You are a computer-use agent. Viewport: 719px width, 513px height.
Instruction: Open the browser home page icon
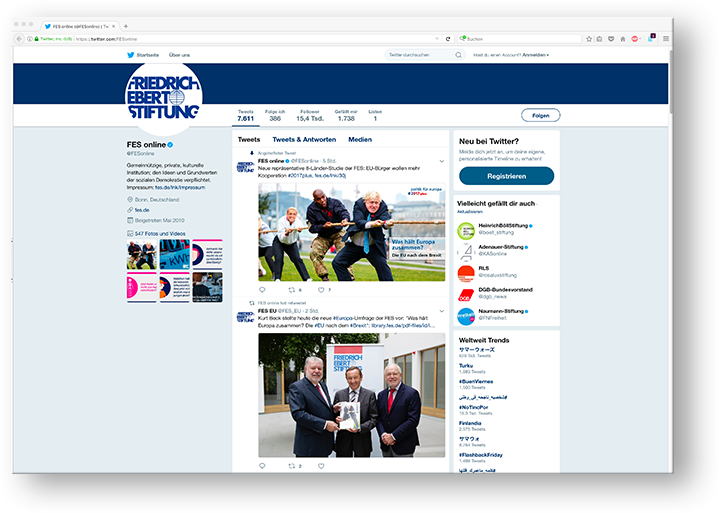623,39
